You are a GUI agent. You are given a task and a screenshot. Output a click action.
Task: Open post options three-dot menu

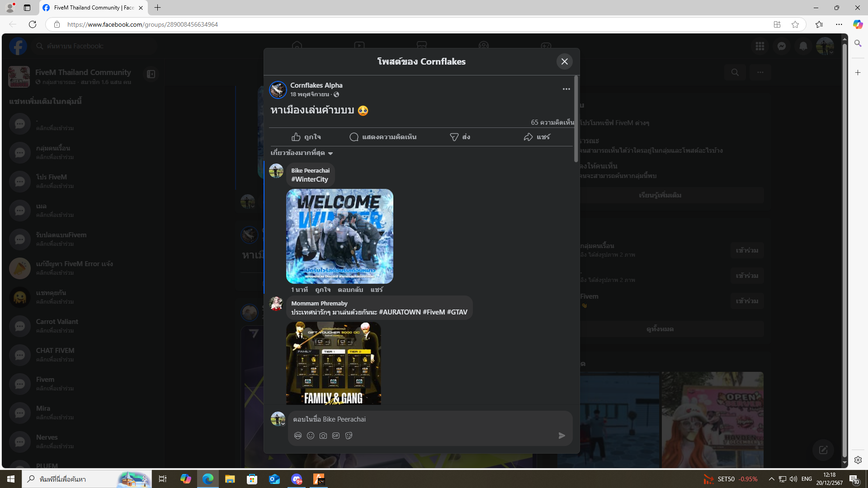click(x=566, y=89)
